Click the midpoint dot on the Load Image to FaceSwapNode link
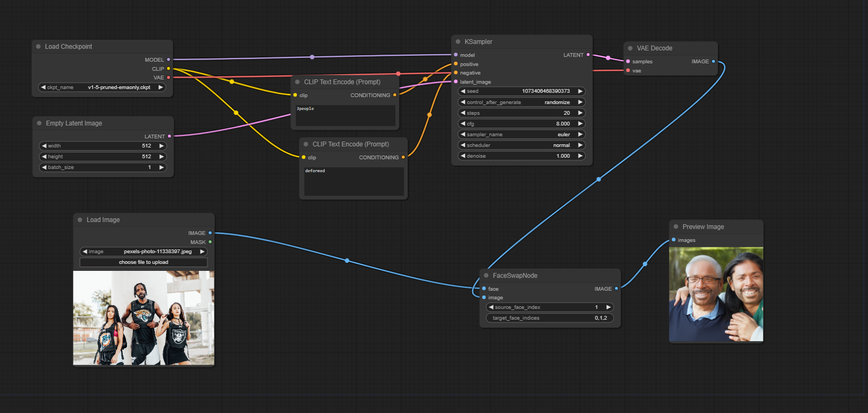The image size is (868, 413). click(x=347, y=261)
